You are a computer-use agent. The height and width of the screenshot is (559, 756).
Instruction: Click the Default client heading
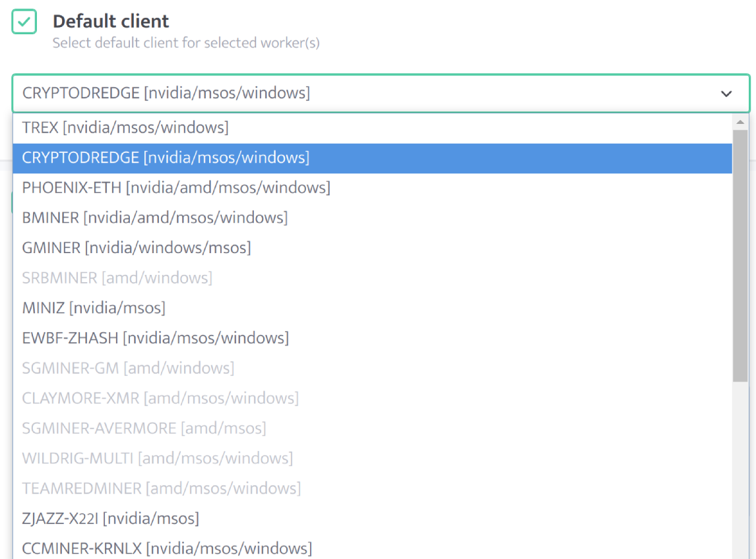(x=111, y=21)
